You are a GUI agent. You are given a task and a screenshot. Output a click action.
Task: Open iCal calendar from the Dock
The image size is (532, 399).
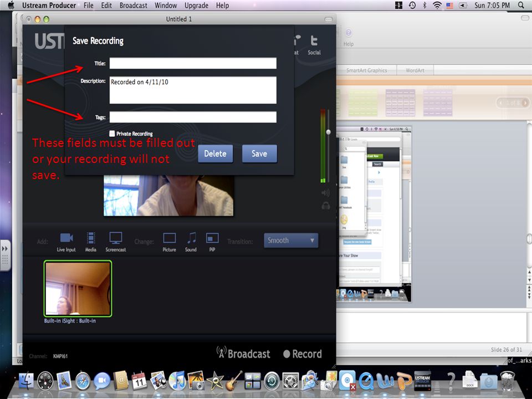pos(140,381)
